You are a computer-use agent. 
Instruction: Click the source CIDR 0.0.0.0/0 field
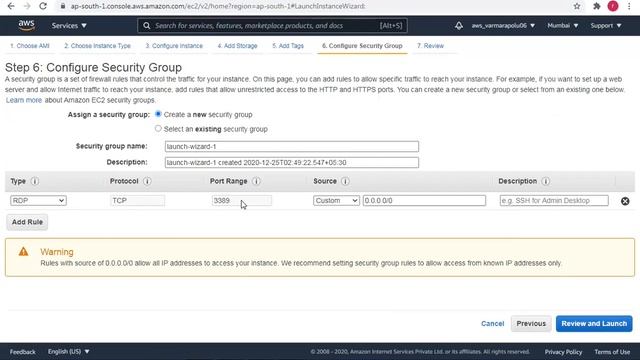[424, 200]
